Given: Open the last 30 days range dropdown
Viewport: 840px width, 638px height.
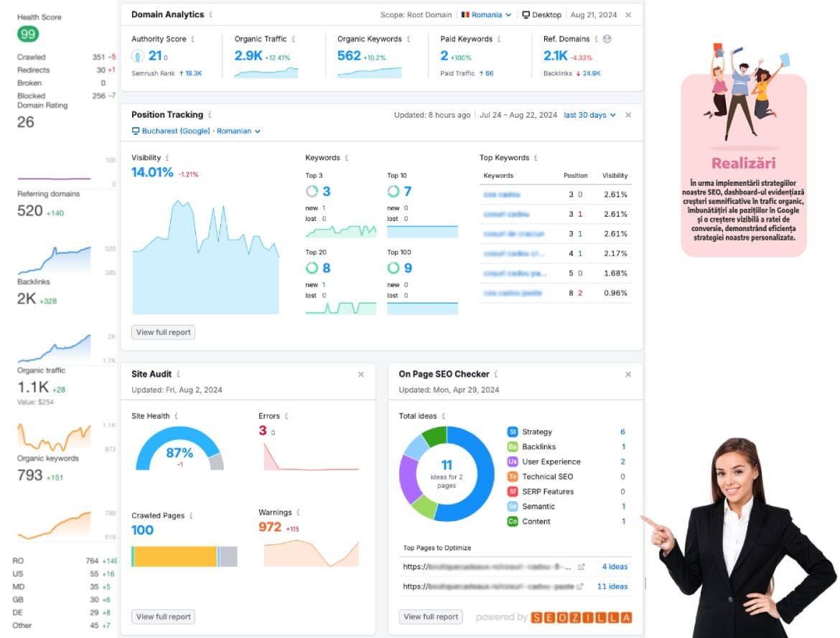Looking at the screenshot, I should (x=590, y=115).
